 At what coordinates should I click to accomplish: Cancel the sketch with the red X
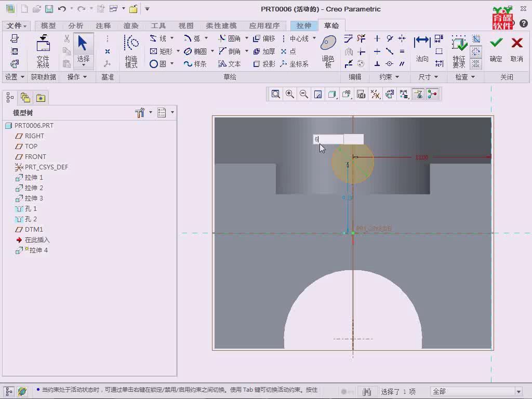tap(517, 49)
